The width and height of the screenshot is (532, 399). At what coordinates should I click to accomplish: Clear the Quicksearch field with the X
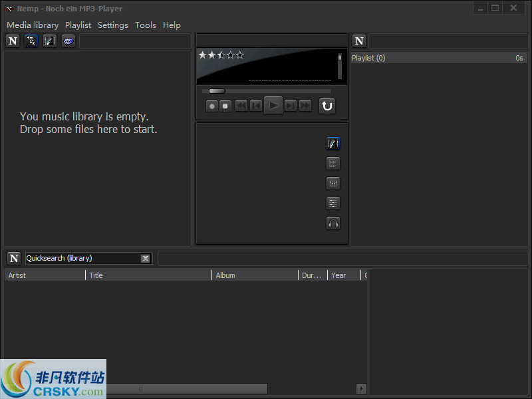[146, 258]
